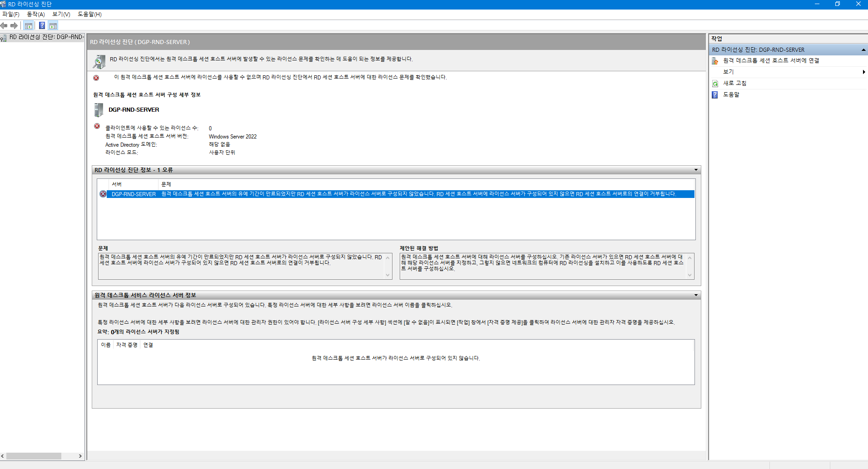
Task: Click the 사용자 단위 license mode value
Action: pyautogui.click(x=222, y=153)
